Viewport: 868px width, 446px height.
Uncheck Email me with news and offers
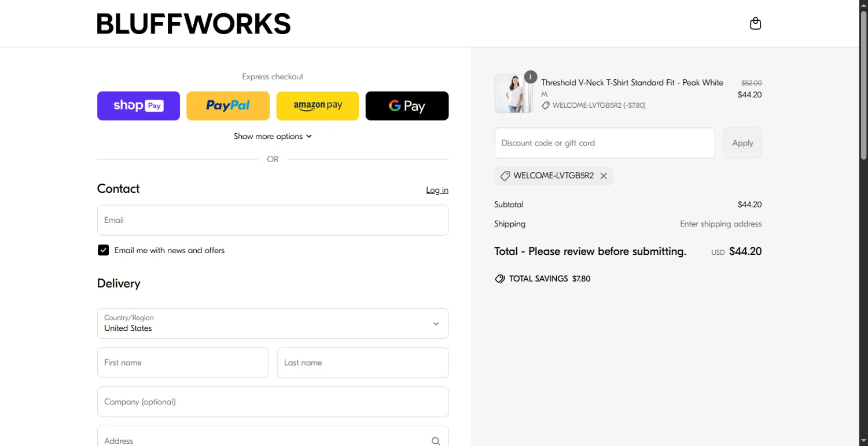[103, 250]
